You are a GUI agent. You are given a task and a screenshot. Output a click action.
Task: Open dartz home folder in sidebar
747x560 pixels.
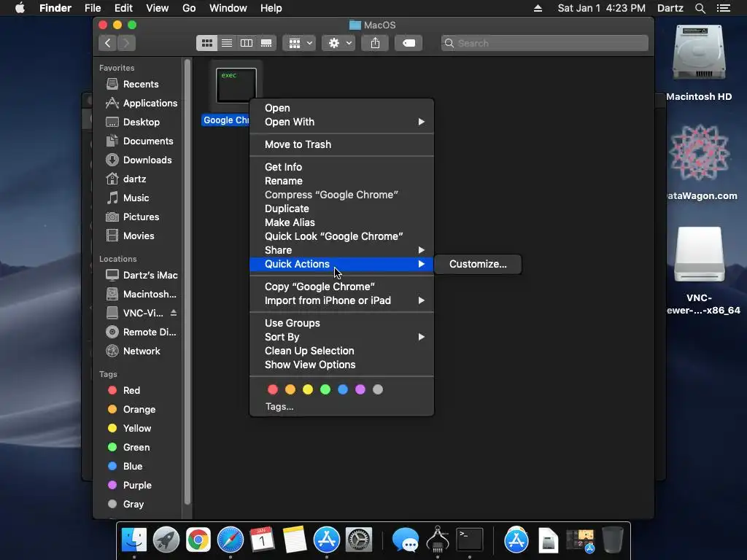126,179
